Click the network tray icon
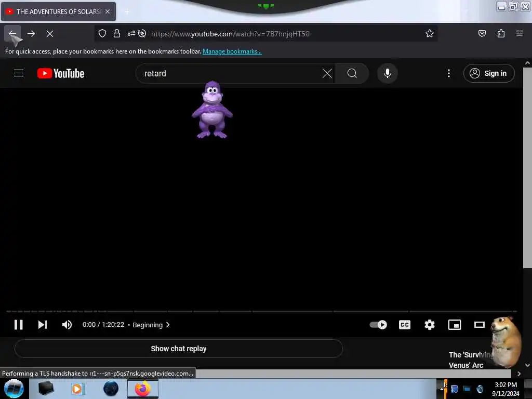This screenshot has height=399, width=532. click(467, 389)
